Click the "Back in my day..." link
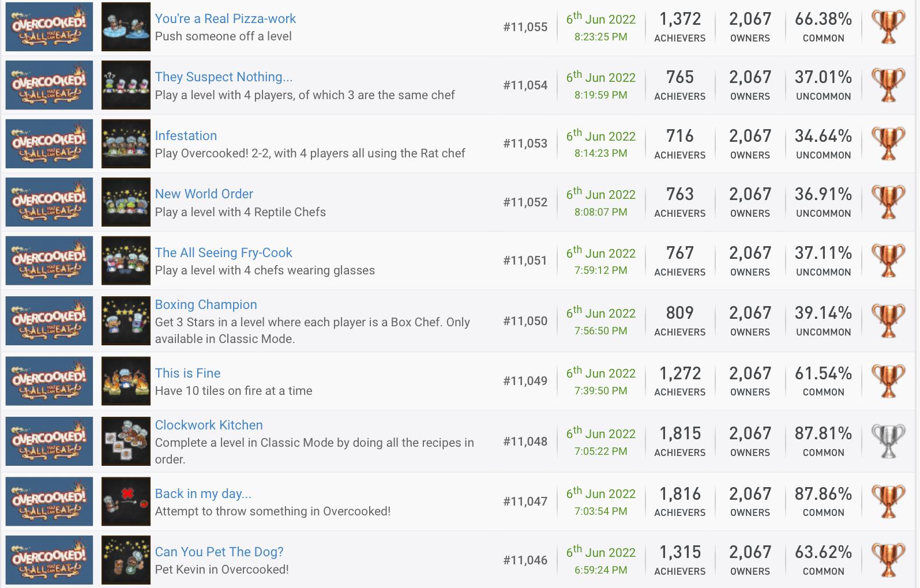The height and width of the screenshot is (588, 920). 203,493
